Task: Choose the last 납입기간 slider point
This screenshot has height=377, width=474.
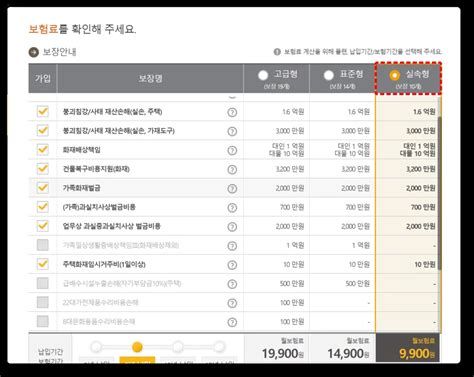Action: 219,347
